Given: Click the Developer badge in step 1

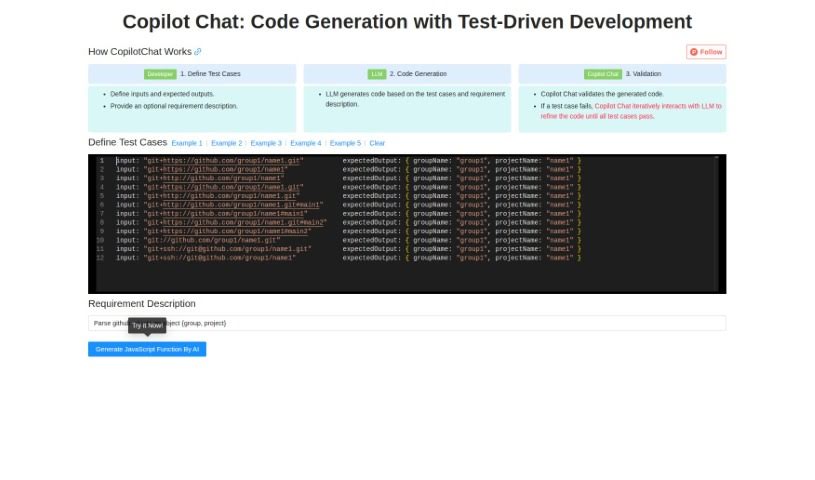Looking at the screenshot, I should [160, 74].
